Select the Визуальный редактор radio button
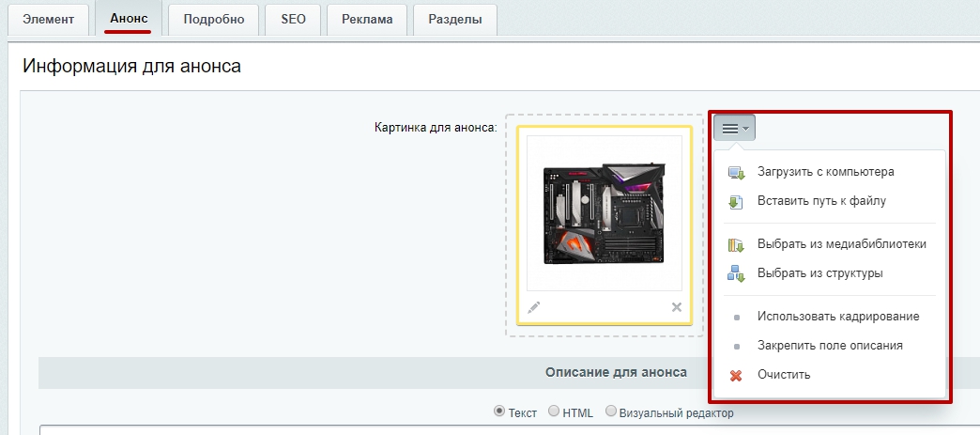 [x=610, y=412]
